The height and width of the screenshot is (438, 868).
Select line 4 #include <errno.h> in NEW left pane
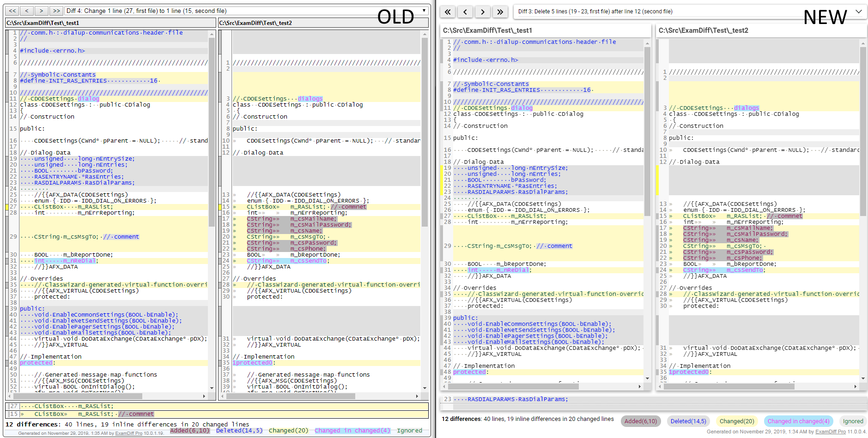(x=548, y=60)
